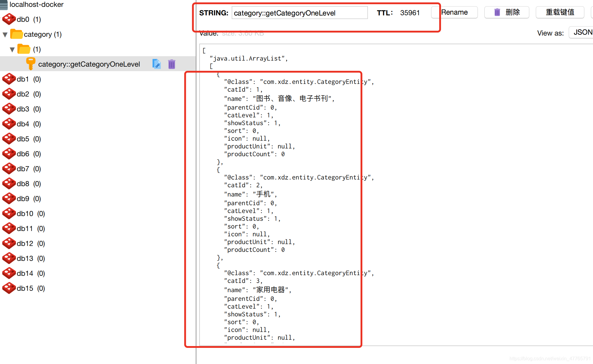Screen dimensions: 593x364
Task: Click the "java.util.ArrayList" line in value
Action: pos(249,59)
